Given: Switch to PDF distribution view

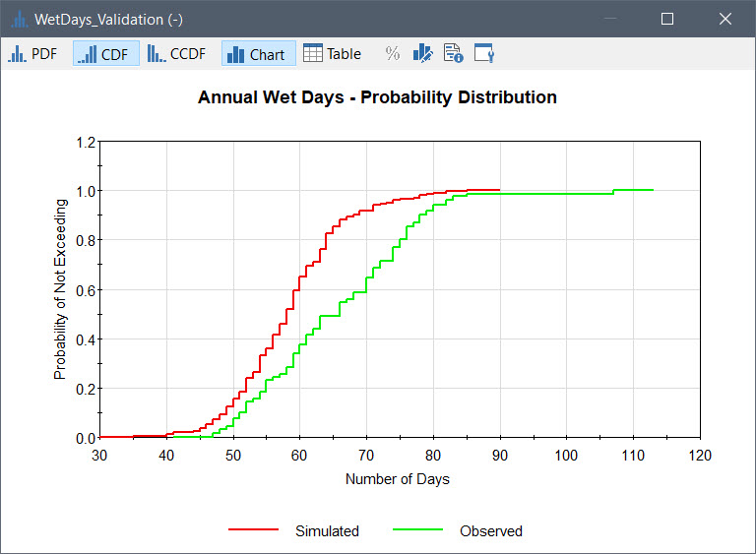Looking at the screenshot, I should (x=32, y=53).
